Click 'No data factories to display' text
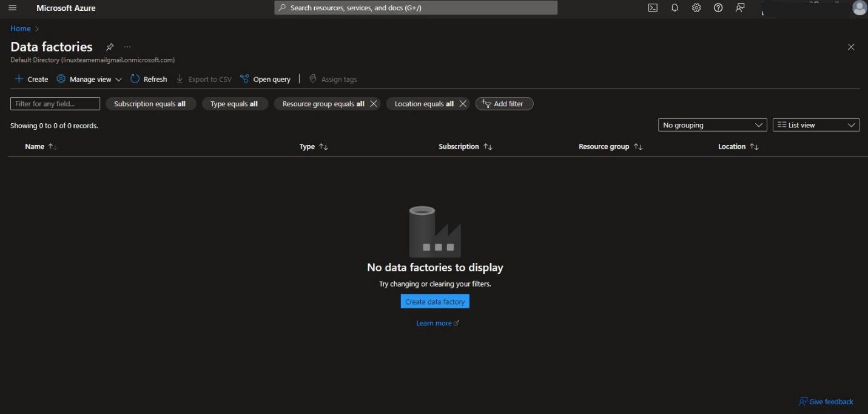The image size is (868, 414). 435,267
